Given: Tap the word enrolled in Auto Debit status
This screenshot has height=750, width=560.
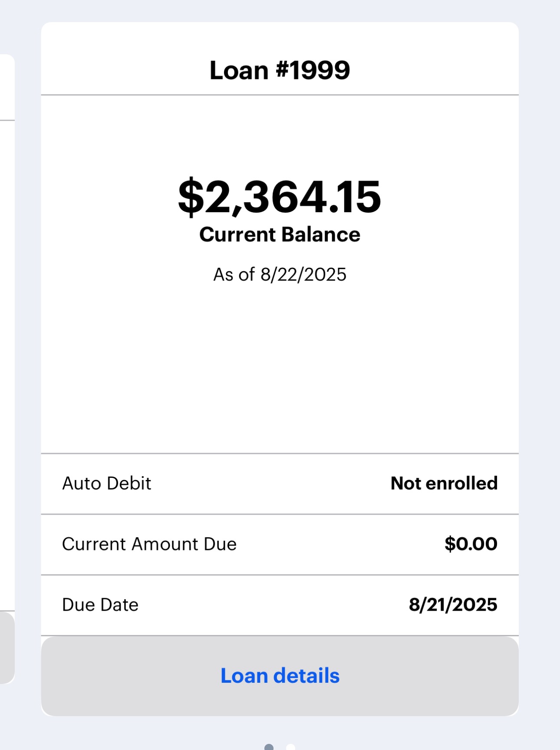Looking at the screenshot, I should [x=461, y=483].
